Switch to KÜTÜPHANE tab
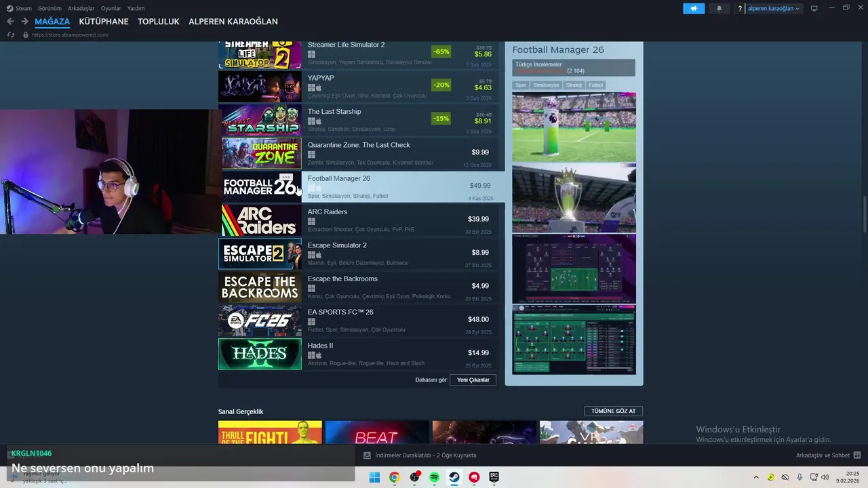Viewport: 868px width, 488px height. click(x=104, y=22)
